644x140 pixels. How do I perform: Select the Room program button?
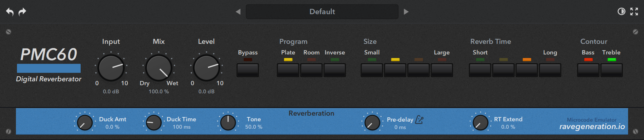[x=312, y=70]
